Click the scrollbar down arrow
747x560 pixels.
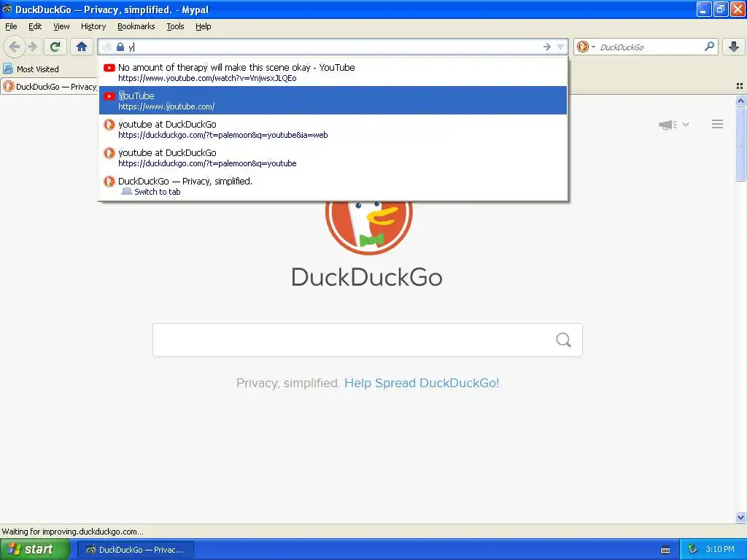740,517
